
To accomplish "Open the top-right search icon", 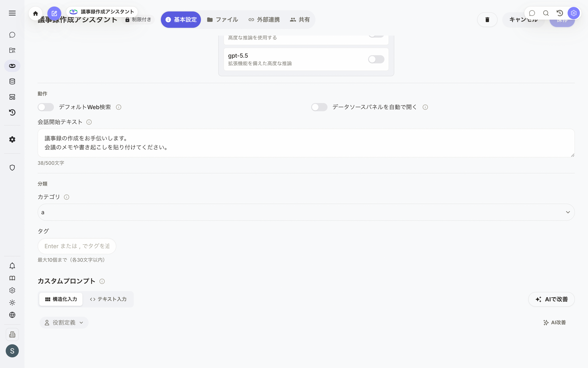I will [546, 13].
